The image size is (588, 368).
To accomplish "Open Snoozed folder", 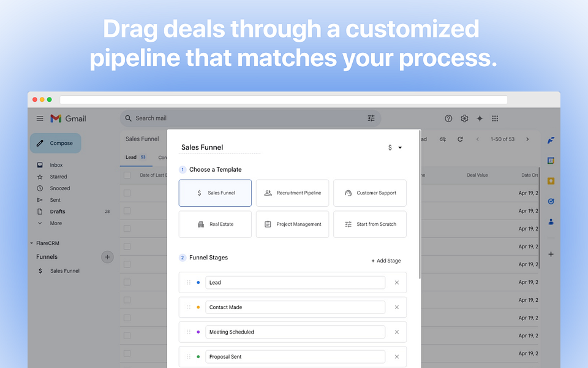I will pyautogui.click(x=60, y=188).
